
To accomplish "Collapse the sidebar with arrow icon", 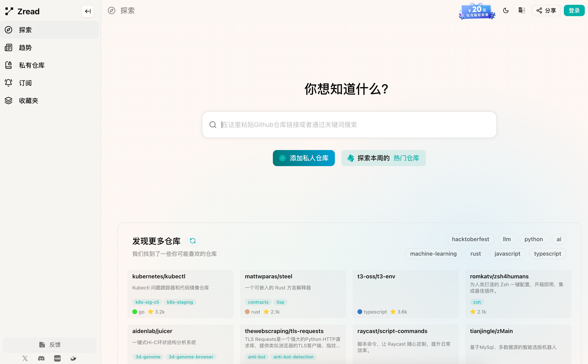I will click(88, 11).
